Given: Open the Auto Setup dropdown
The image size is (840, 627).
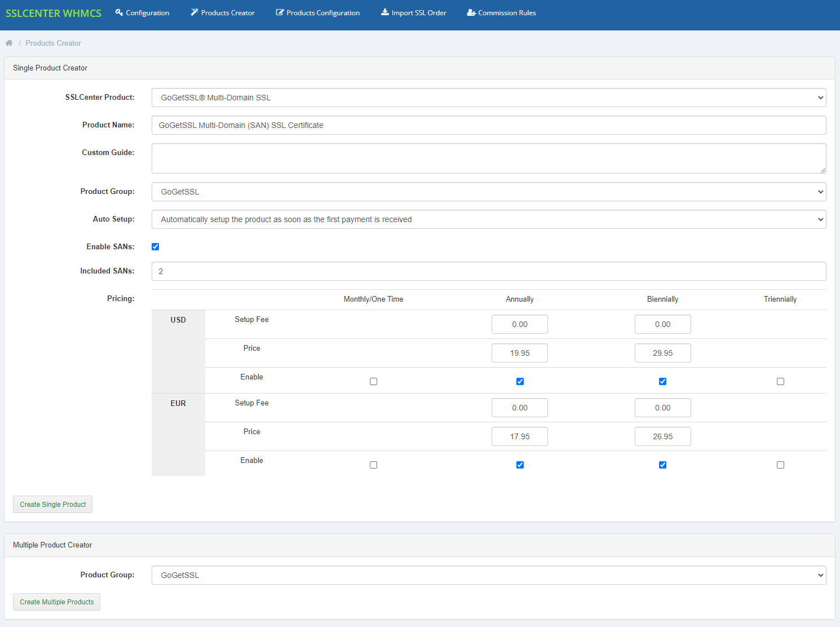Looking at the screenshot, I should (x=489, y=219).
